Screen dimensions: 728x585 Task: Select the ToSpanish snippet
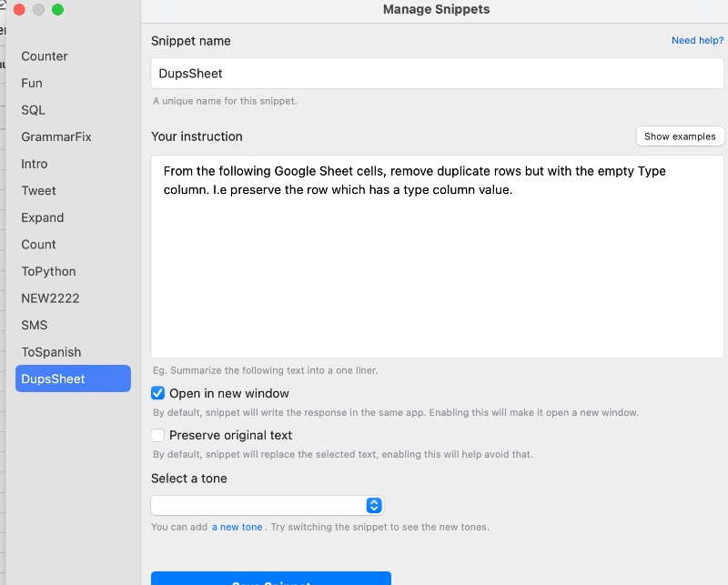pos(51,352)
